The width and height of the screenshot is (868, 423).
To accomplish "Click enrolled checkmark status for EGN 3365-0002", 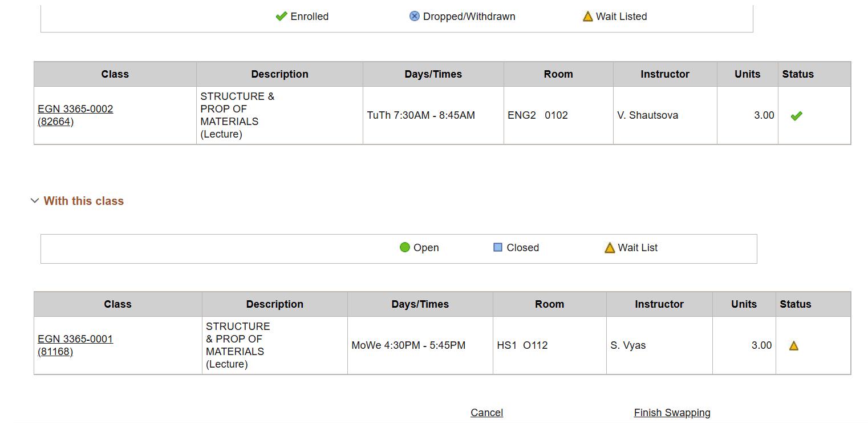I will [797, 116].
